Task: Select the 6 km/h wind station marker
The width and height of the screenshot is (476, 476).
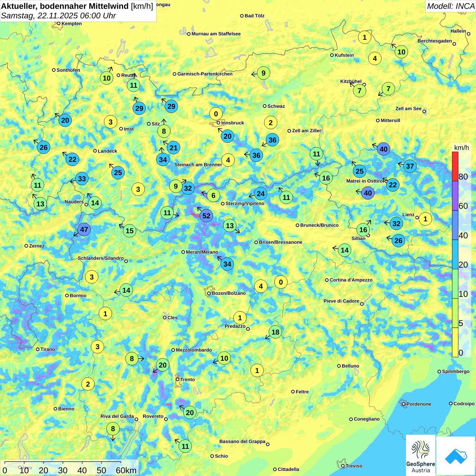Action: 214,195
